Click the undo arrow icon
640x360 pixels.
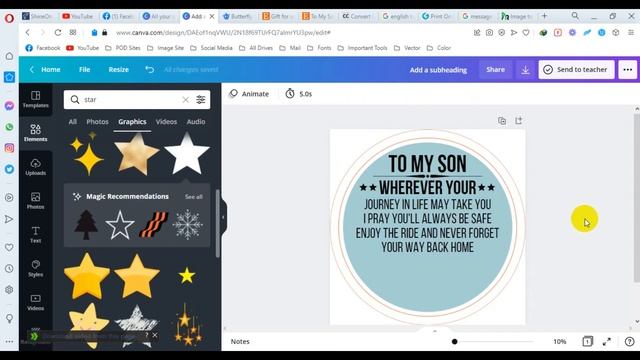[x=149, y=69]
